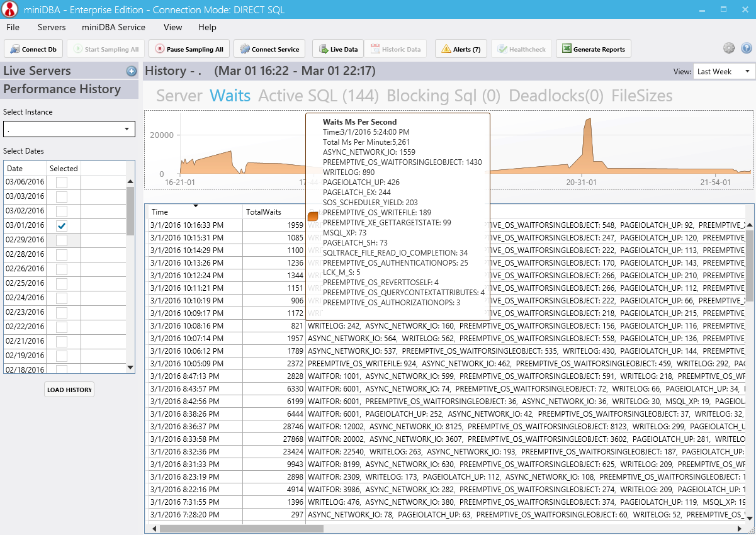
Task: Open the settings gear icon
Action: coord(729,48)
